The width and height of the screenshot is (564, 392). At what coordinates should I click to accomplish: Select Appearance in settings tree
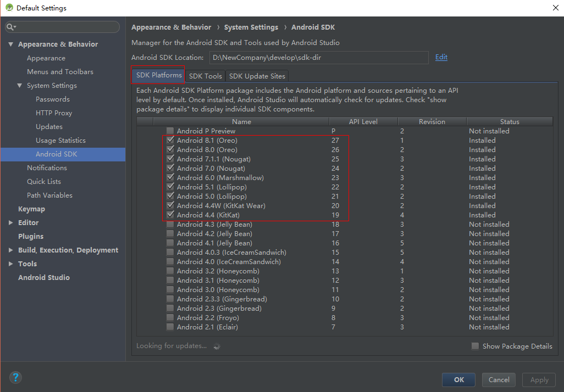coord(46,58)
